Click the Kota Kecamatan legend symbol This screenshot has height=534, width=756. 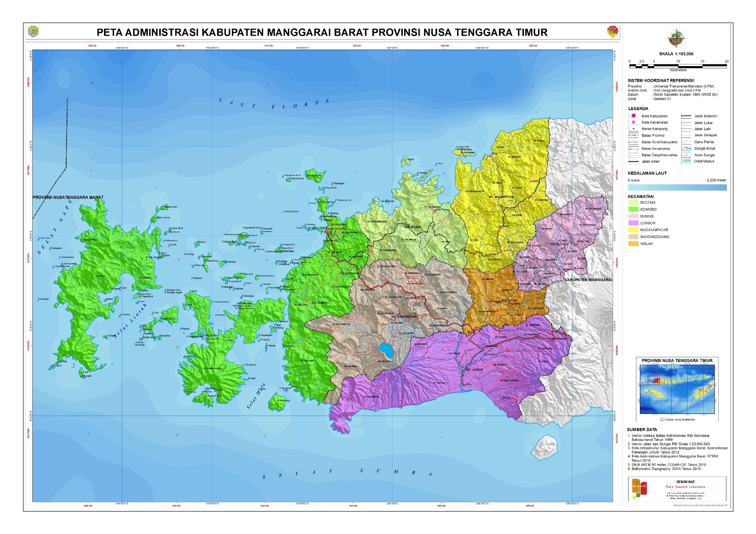(x=633, y=122)
